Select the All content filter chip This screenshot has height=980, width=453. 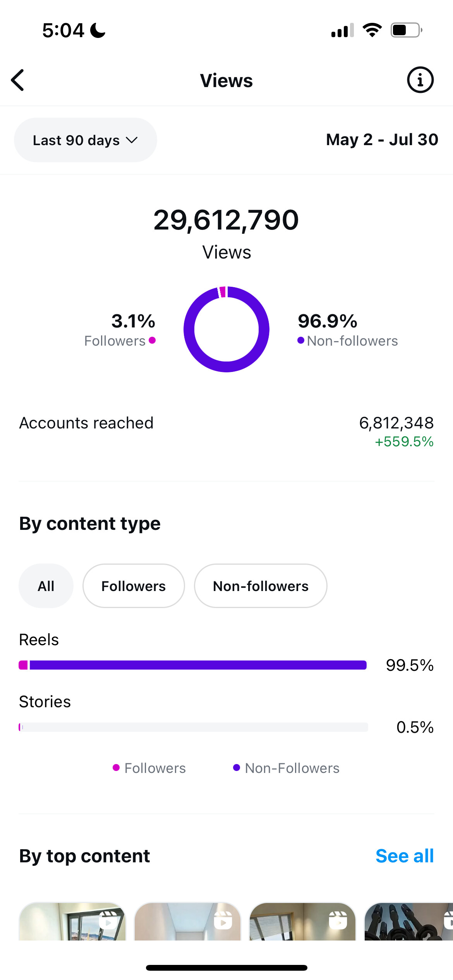(x=46, y=586)
